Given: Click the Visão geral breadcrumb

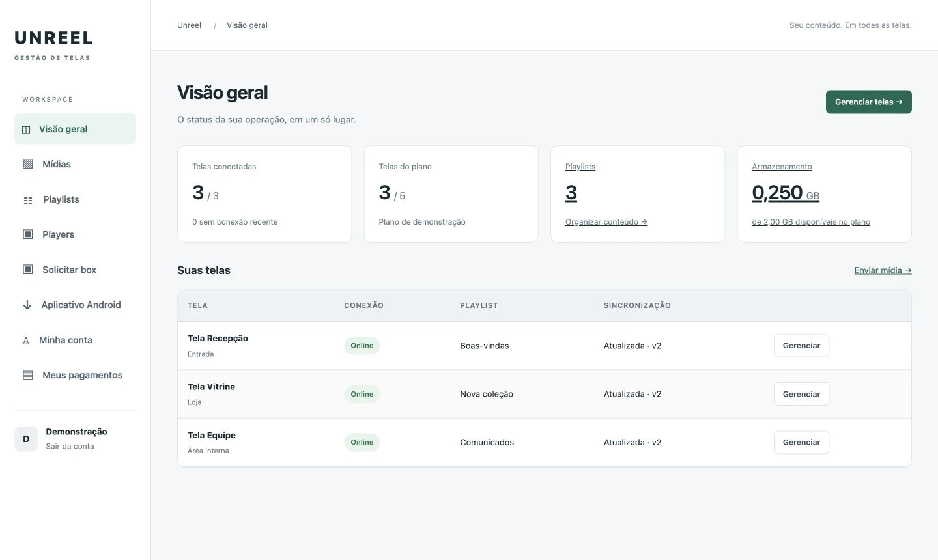Looking at the screenshot, I should [247, 25].
